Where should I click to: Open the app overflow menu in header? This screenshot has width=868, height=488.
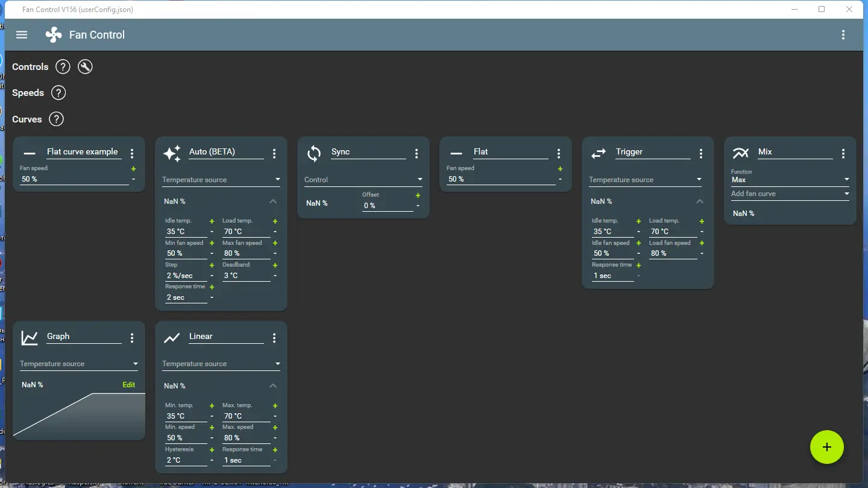point(843,35)
